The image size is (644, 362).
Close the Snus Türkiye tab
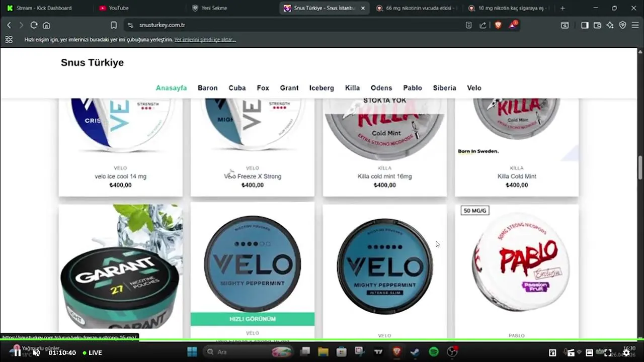[363, 8]
